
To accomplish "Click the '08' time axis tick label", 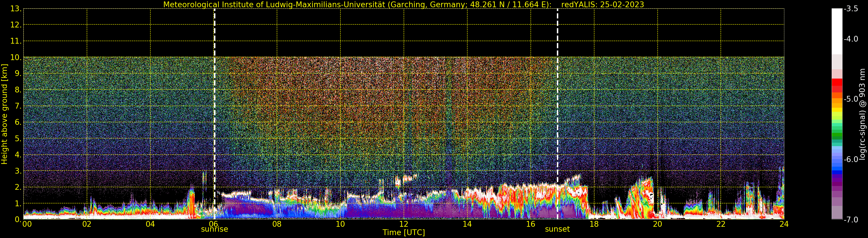I will pyautogui.click(x=277, y=224).
